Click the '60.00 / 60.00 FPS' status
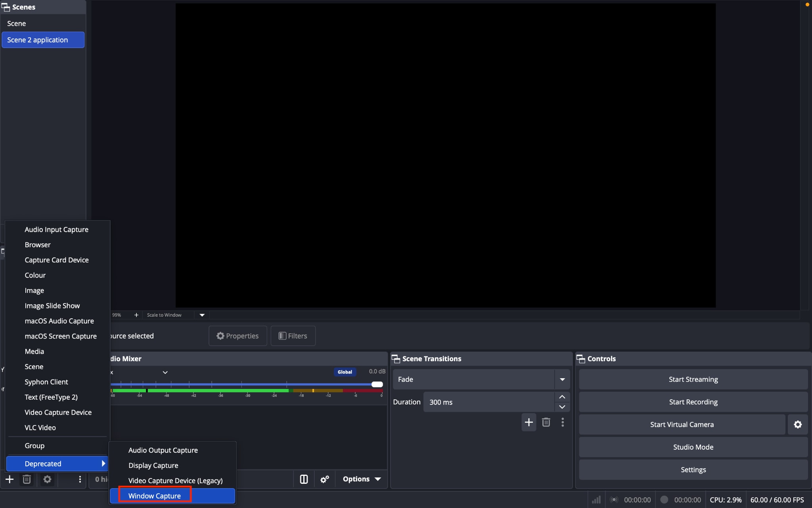This screenshot has width=812, height=508. [x=777, y=500]
